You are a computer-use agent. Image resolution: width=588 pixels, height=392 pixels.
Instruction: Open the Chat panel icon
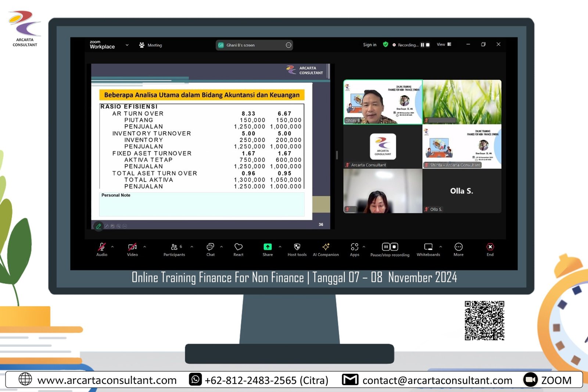pos(210,247)
